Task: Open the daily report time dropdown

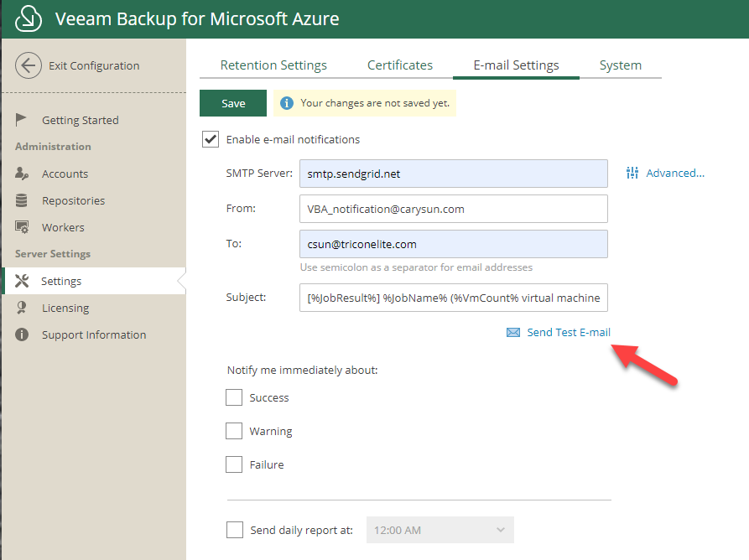Action: (440, 530)
